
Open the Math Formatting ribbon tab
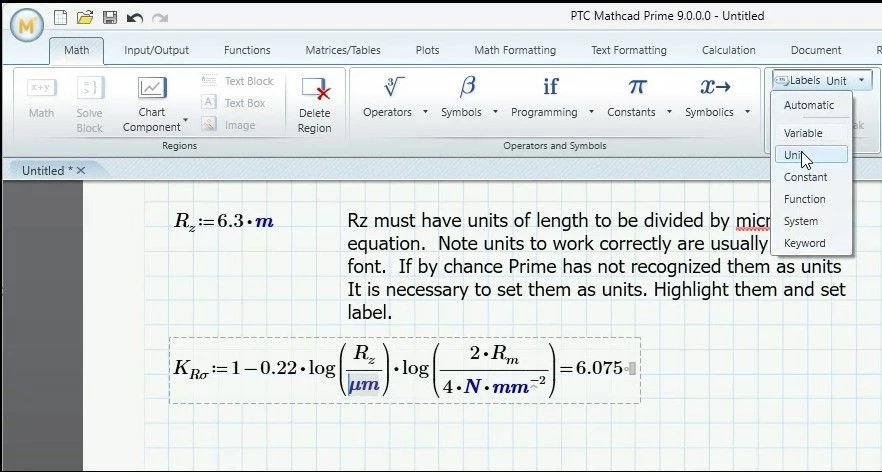coord(515,50)
